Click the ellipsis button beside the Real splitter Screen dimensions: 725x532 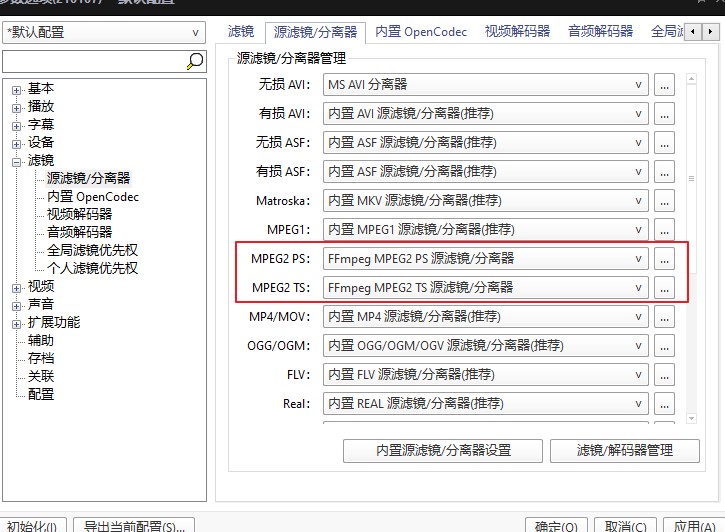click(x=665, y=404)
